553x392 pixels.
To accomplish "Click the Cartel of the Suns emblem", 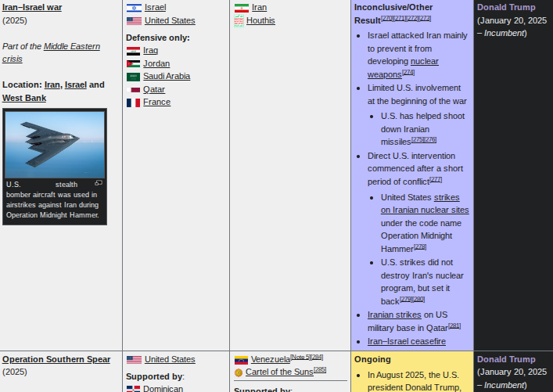I will (239, 372).
